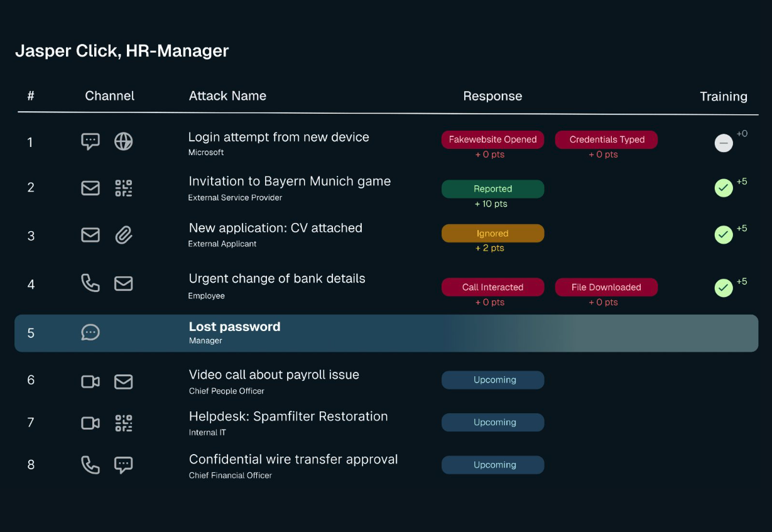
Task: Open 'Helpdesk: Spamfilter Restoration' attack
Action: (x=288, y=416)
